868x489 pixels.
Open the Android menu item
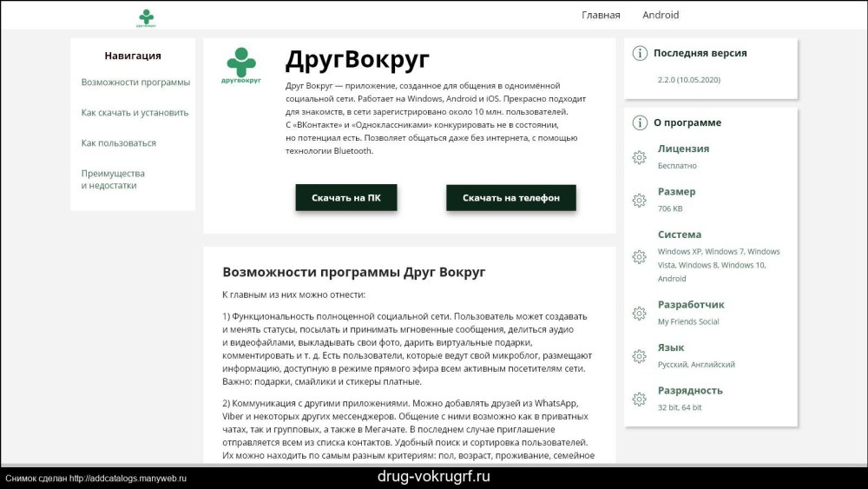(661, 15)
